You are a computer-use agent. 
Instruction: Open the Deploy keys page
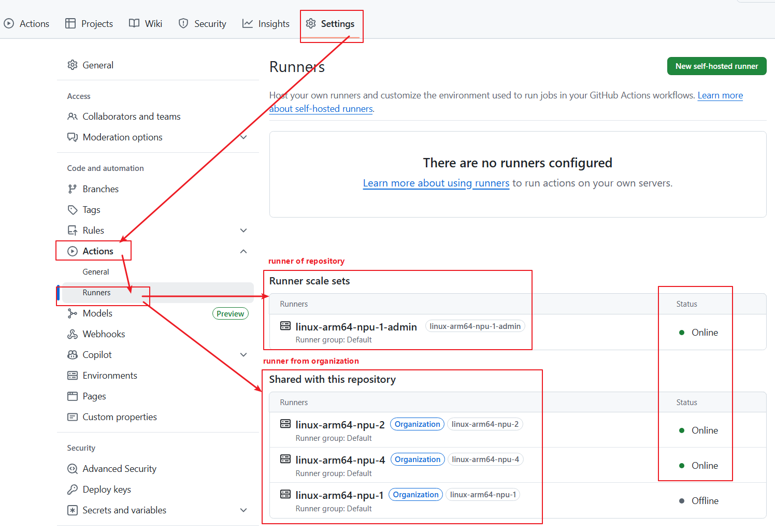pos(107,490)
